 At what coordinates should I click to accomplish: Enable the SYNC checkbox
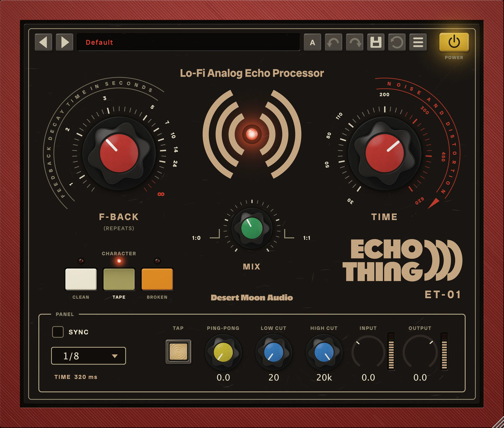tap(58, 332)
